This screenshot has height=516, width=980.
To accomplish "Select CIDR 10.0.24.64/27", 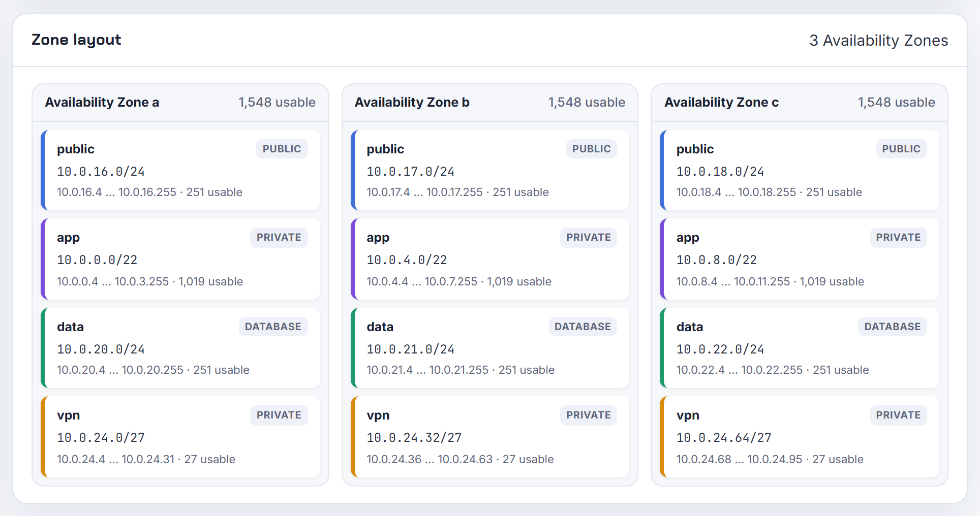I will click(x=724, y=438).
